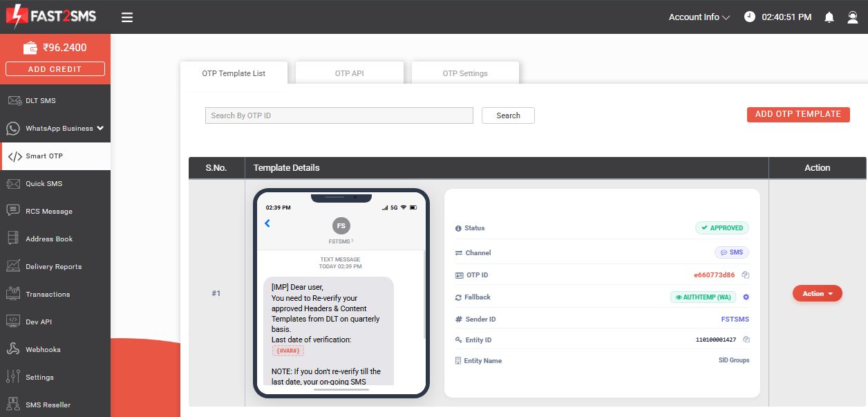Toggle the hamburger sidebar menu

click(x=127, y=17)
